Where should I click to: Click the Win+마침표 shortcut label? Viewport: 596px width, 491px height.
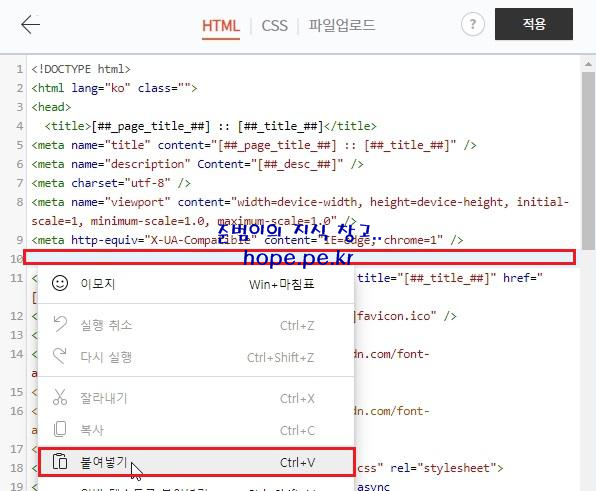pos(282,284)
